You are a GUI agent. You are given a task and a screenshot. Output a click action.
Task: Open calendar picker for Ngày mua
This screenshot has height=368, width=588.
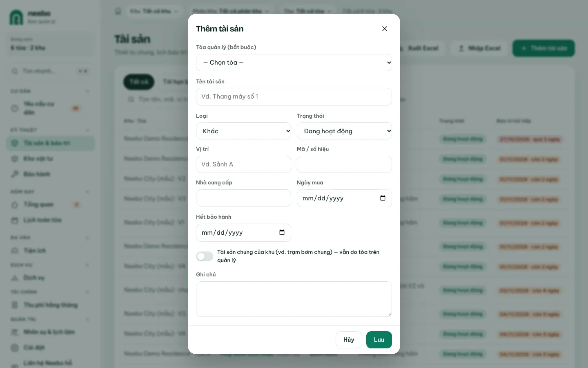(x=383, y=198)
